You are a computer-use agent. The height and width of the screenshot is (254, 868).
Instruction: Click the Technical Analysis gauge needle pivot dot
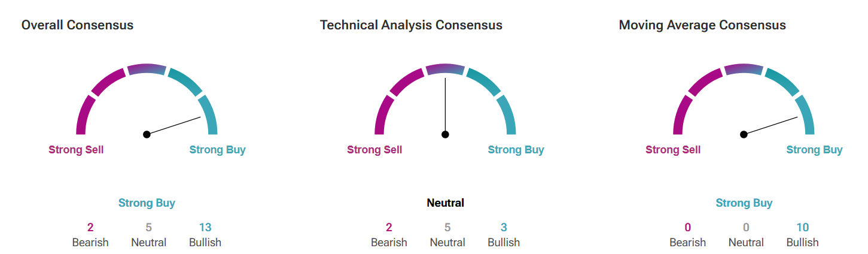point(445,134)
